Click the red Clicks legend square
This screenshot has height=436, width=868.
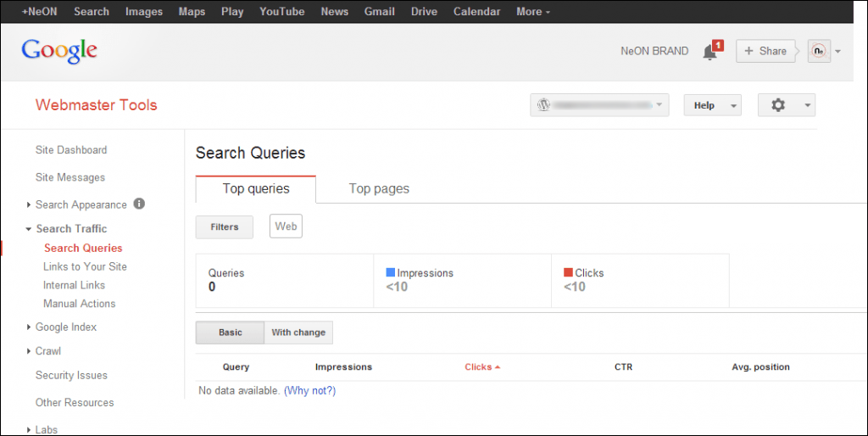[x=568, y=273]
